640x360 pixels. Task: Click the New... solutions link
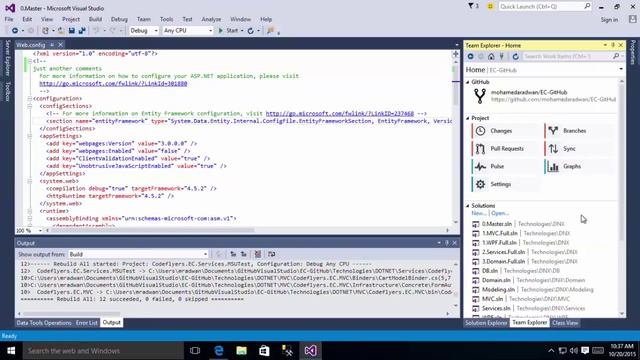point(479,213)
